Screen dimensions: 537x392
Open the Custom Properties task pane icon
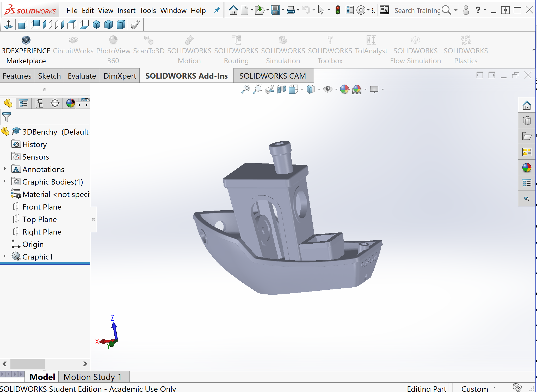pos(527,183)
